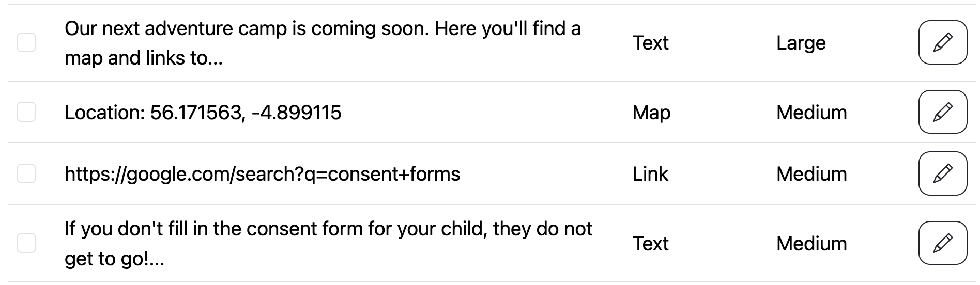The height and width of the screenshot is (285, 980).
Task: Click the "Large" size value
Action: 801,43
